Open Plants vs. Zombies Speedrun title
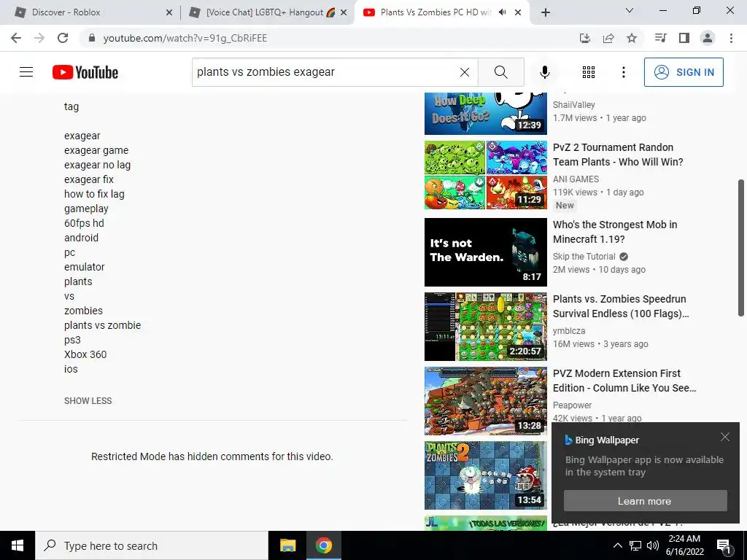The width and height of the screenshot is (747, 560). click(621, 306)
